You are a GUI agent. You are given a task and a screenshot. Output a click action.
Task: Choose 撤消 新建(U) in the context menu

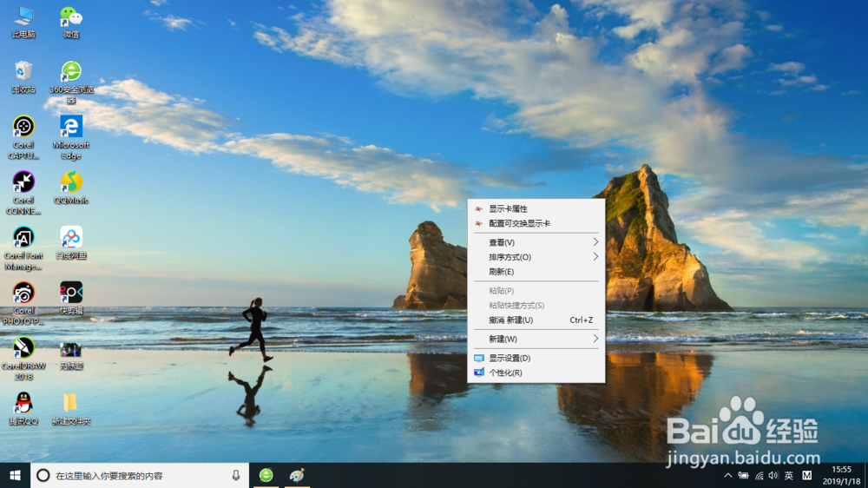[x=536, y=320]
